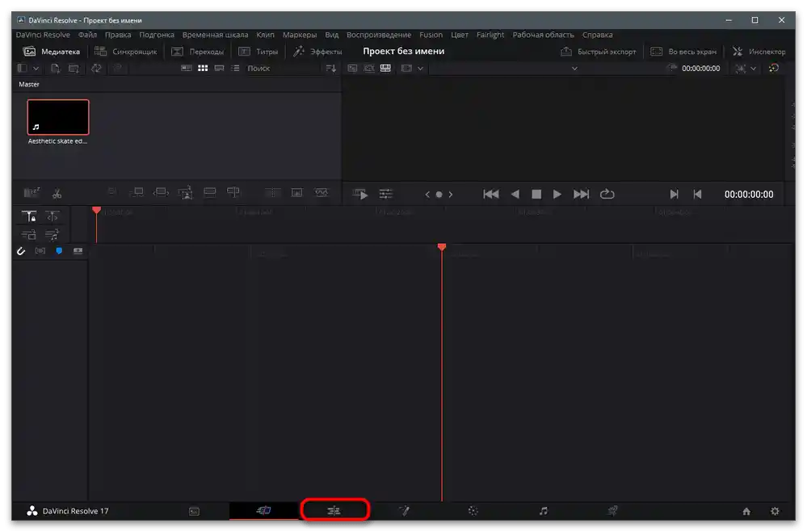The height and width of the screenshot is (532, 807).
Task: Click the viewer timecode 00:00:00:00 field
Action: coord(700,69)
